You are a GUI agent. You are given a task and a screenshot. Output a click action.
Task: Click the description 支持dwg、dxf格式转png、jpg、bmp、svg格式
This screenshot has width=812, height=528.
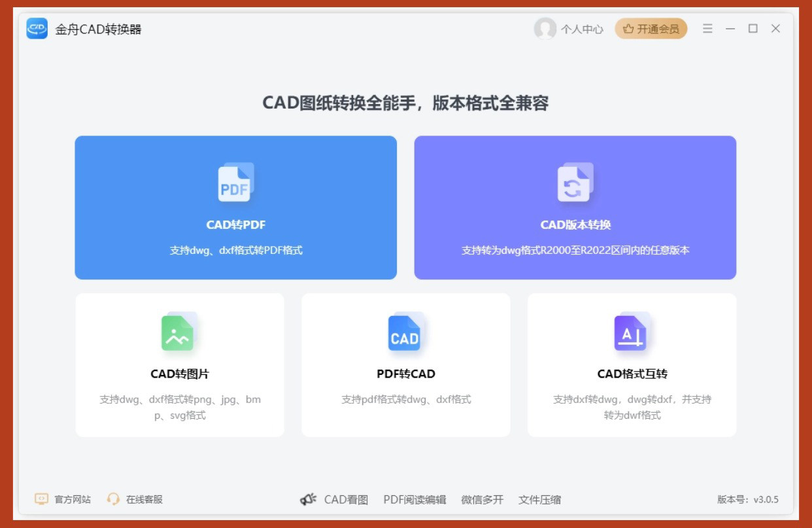pos(180,407)
